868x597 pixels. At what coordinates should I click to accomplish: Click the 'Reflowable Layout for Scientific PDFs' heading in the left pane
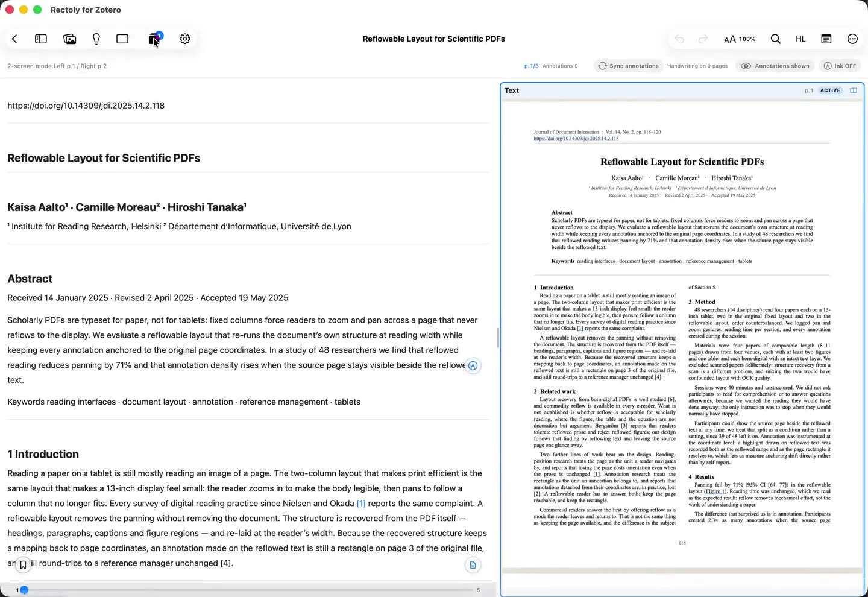click(x=104, y=158)
